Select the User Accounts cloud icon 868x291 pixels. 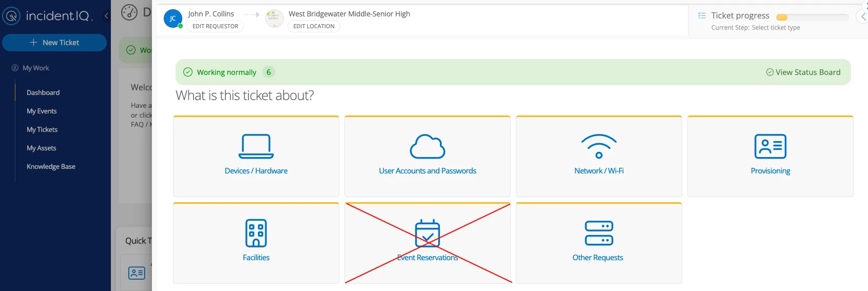click(x=428, y=146)
